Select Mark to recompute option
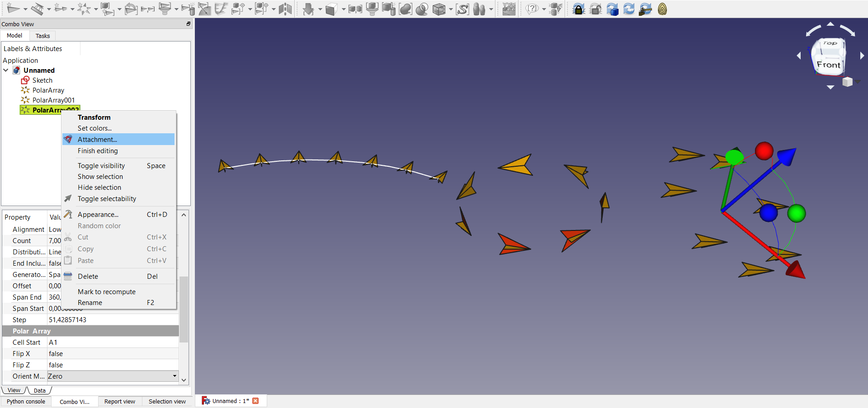 point(107,292)
